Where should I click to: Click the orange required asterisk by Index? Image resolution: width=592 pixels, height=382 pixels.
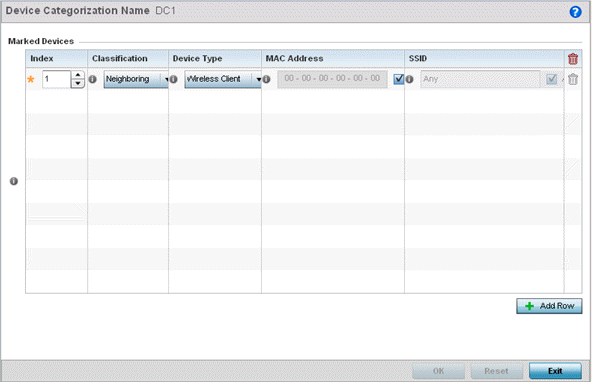click(x=31, y=80)
